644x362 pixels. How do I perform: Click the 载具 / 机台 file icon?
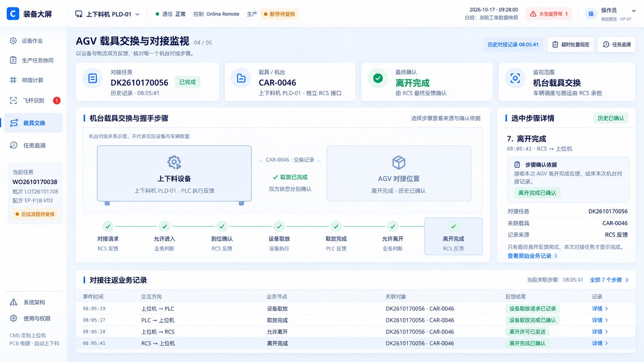coord(241,78)
